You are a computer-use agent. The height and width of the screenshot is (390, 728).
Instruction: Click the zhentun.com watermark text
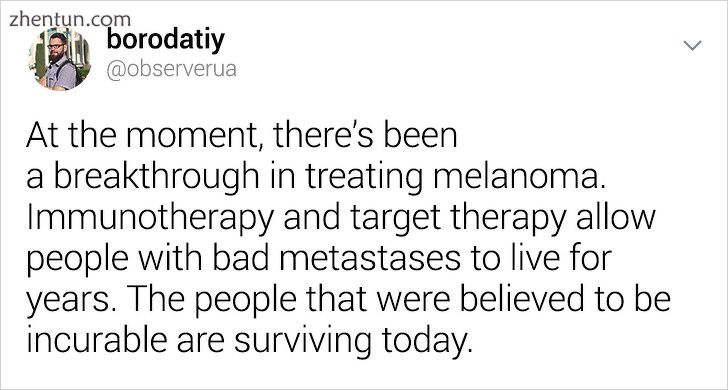pos(70,20)
